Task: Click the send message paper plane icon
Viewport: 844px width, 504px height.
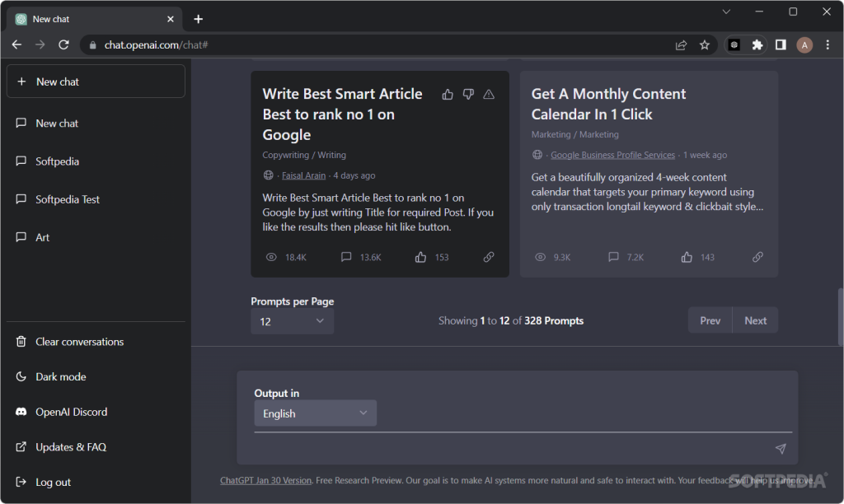Action: (x=780, y=449)
